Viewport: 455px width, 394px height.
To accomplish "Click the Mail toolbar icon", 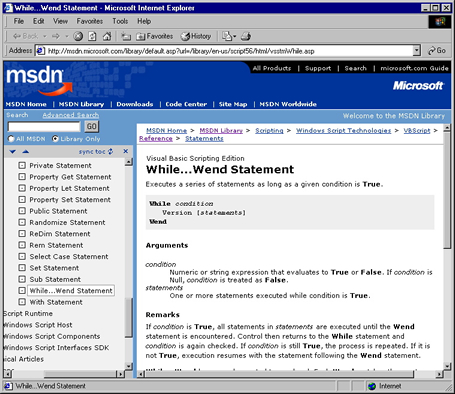I will [x=227, y=36].
